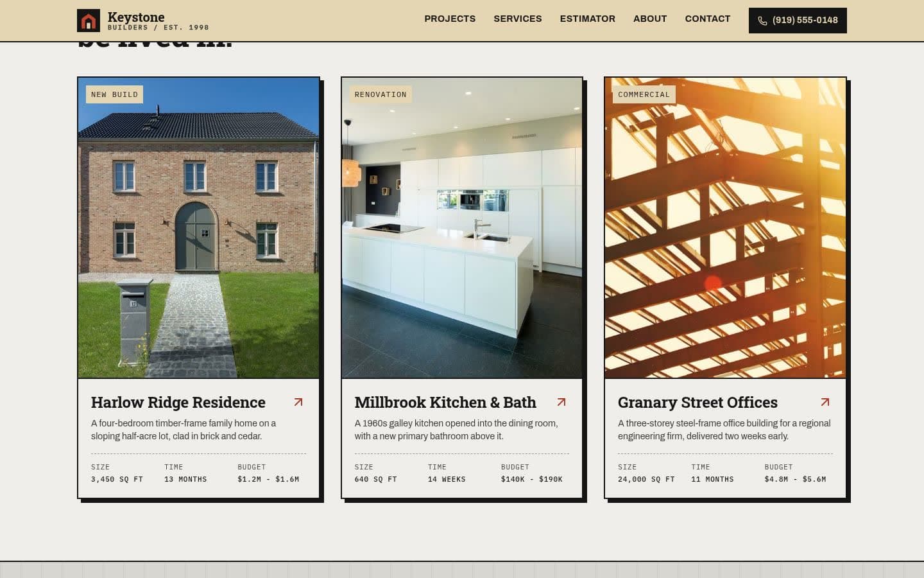
Task: Click the RENOVATION tag
Action: point(381,94)
